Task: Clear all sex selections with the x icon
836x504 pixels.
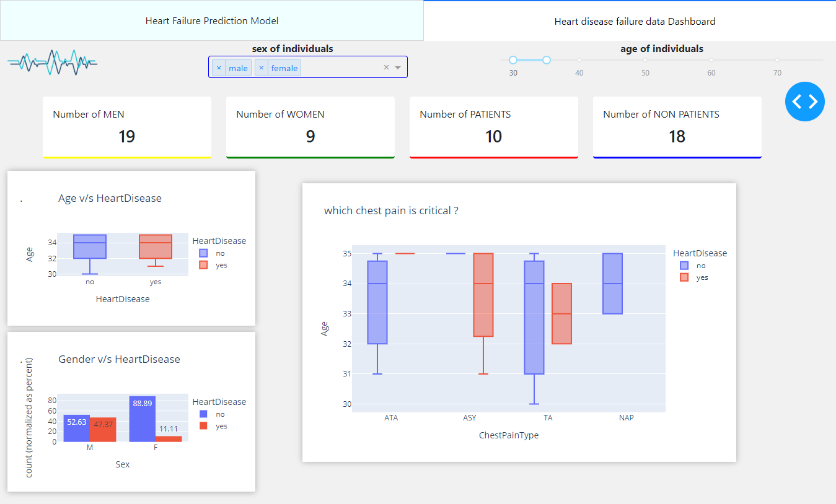Action: 386,67
